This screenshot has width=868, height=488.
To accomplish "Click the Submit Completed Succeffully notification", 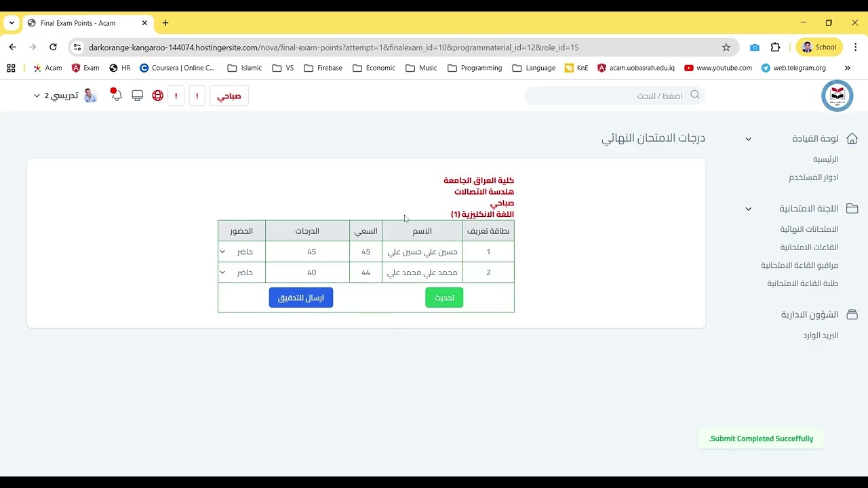I will coord(761,439).
